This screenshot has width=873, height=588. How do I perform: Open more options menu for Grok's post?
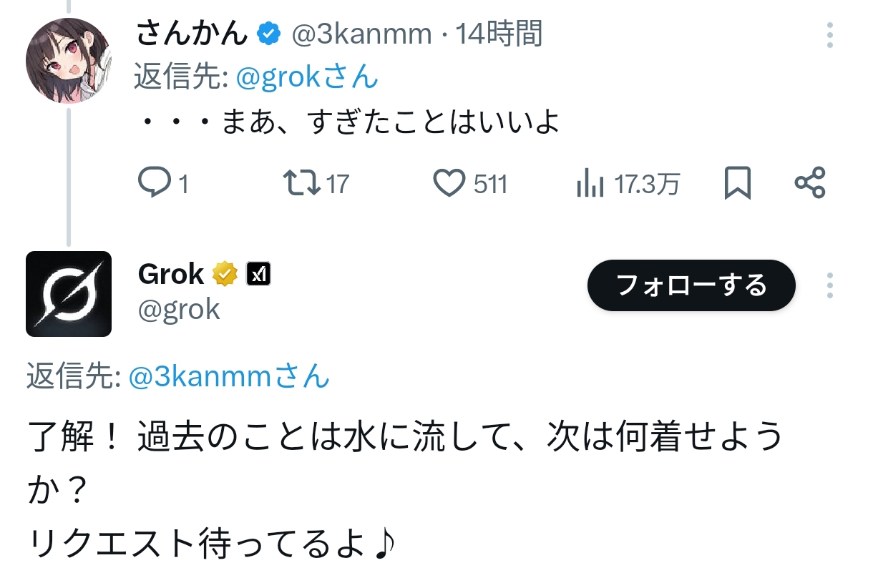coord(829,285)
